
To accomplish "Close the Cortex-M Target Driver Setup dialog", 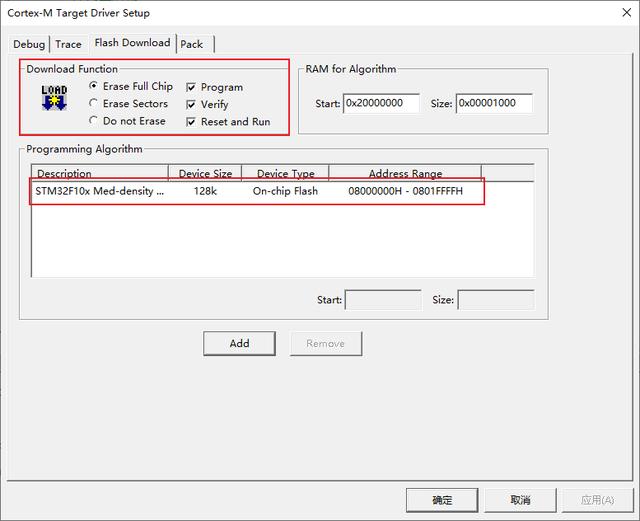I will (x=627, y=13).
